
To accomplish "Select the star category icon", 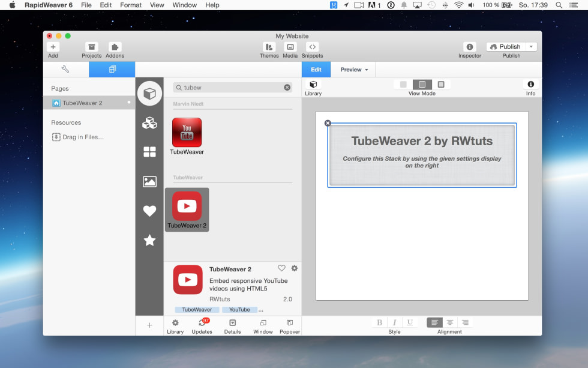I will [x=149, y=240].
